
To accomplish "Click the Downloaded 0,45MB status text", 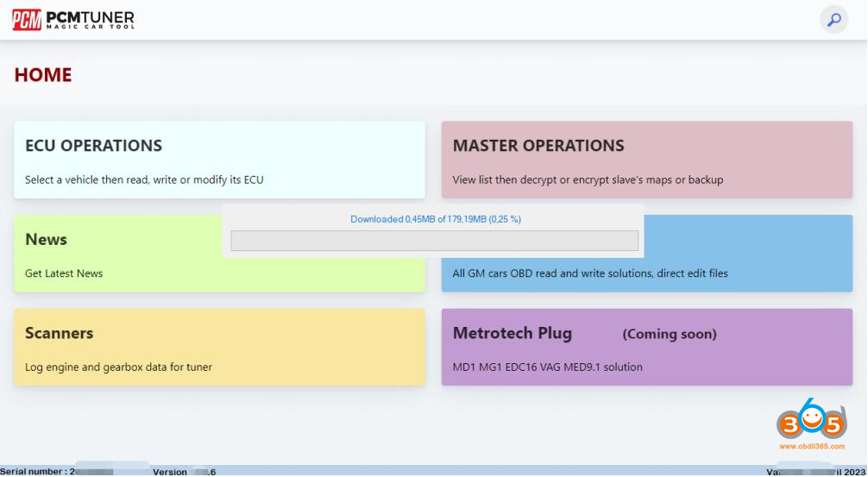I will pos(435,219).
